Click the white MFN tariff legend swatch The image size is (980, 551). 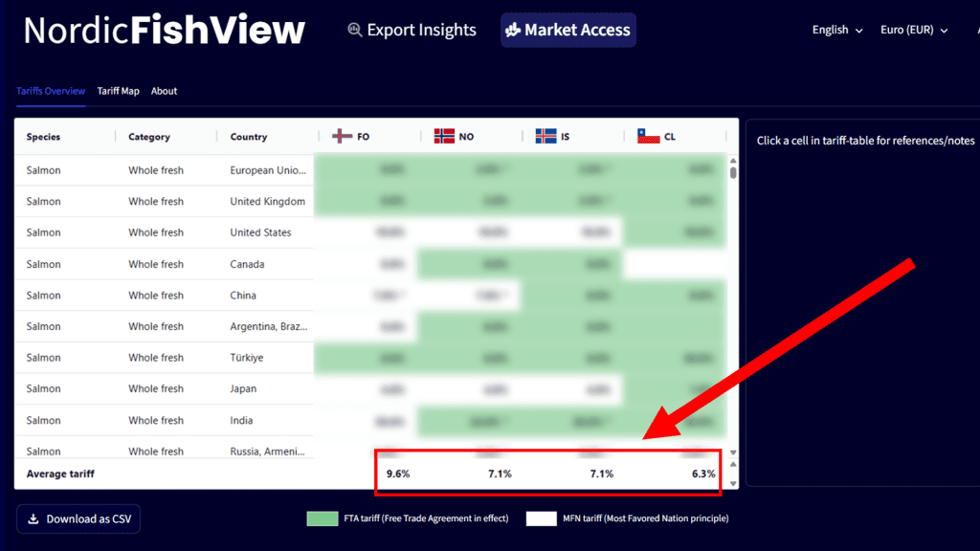coord(541,518)
